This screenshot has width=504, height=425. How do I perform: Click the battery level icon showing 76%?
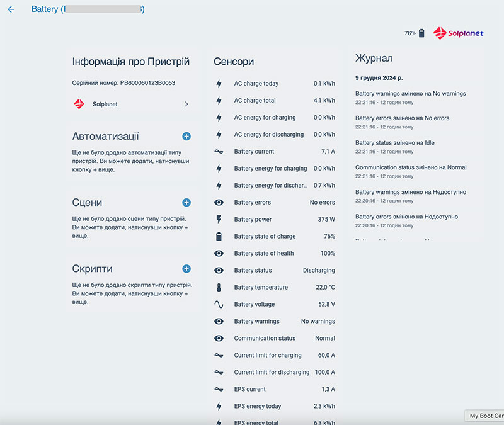tap(421, 33)
